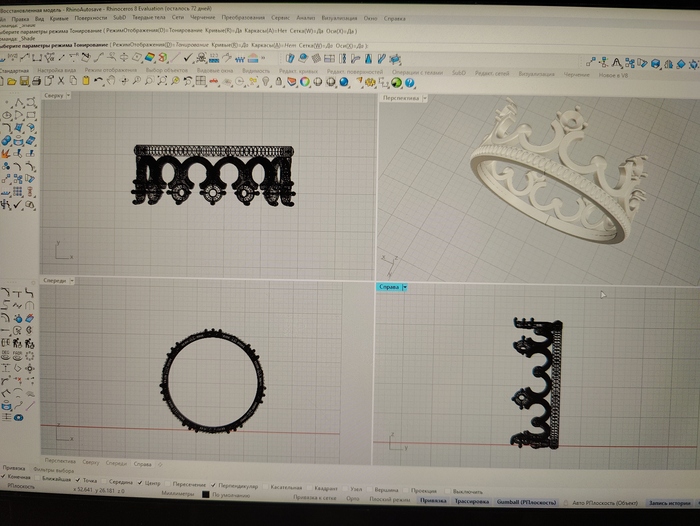This screenshot has width=700, height=526.
Task: Open the Перспектива viewport dropdown arrow
Action: point(425,98)
